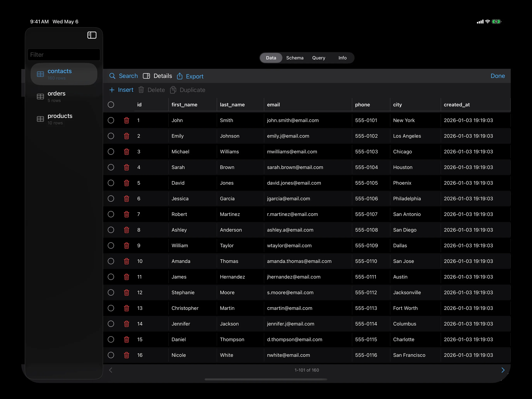Select row 9 William Taylor checkbox
The height and width of the screenshot is (399, 532).
coord(111,245)
